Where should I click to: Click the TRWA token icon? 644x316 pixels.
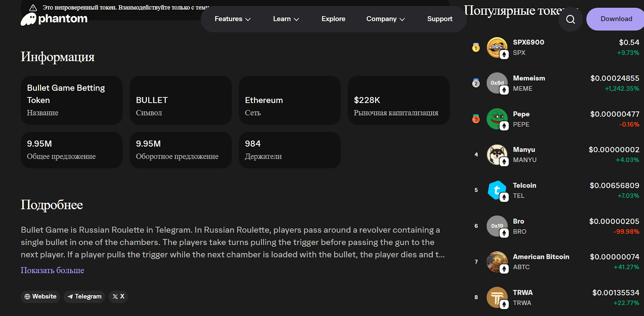497,297
